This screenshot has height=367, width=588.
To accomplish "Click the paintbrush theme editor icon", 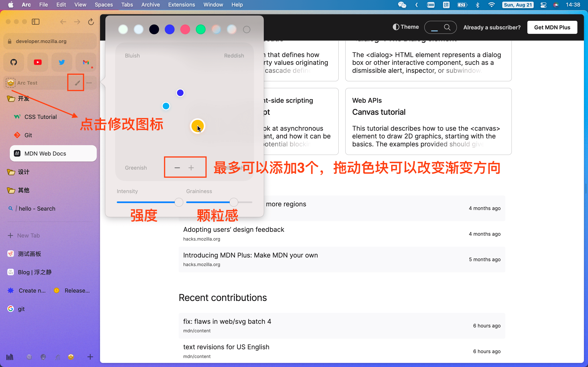I will (x=77, y=83).
